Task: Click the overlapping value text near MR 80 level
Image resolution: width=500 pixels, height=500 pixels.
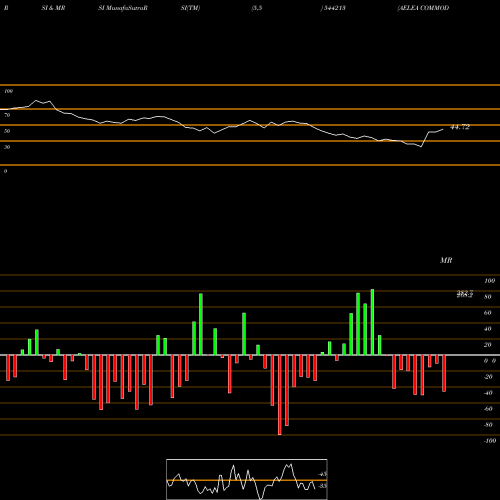Action: click(x=465, y=294)
